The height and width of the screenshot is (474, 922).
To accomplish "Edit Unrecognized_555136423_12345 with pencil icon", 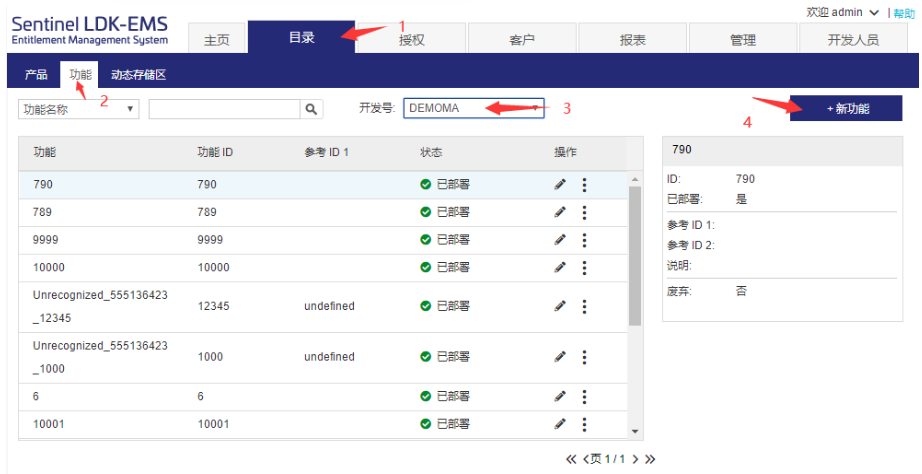I will point(560,306).
